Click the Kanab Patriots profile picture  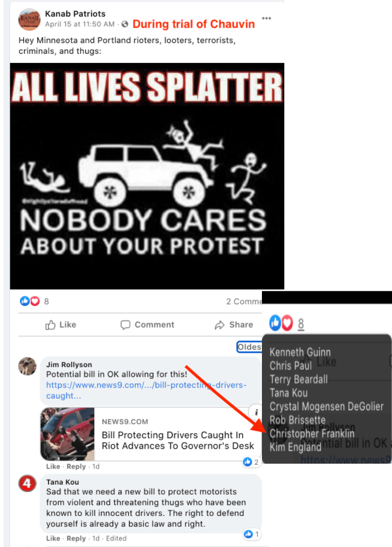(x=29, y=19)
